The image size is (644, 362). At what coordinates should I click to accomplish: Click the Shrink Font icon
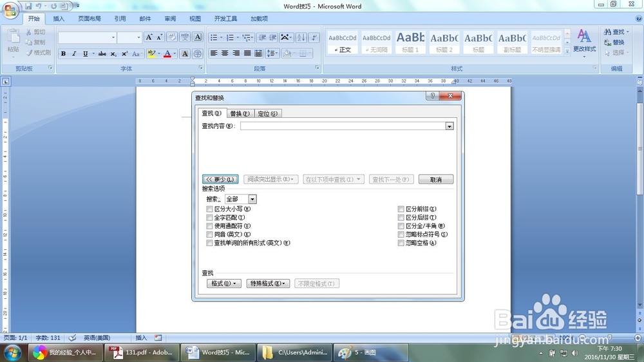(159, 37)
